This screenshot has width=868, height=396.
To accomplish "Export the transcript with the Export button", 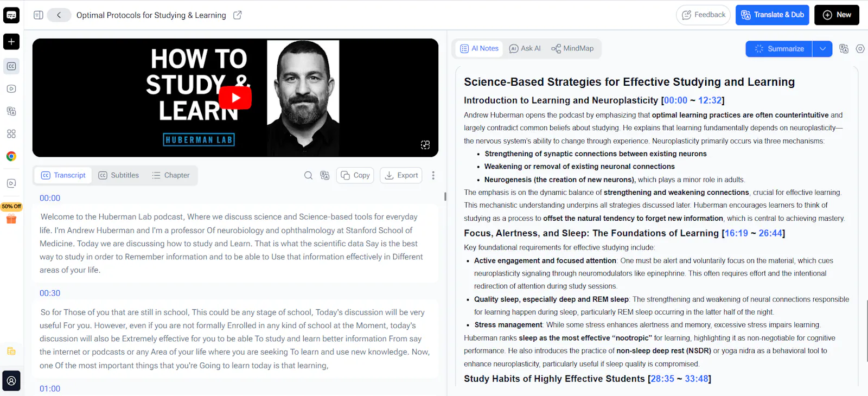I will [401, 175].
